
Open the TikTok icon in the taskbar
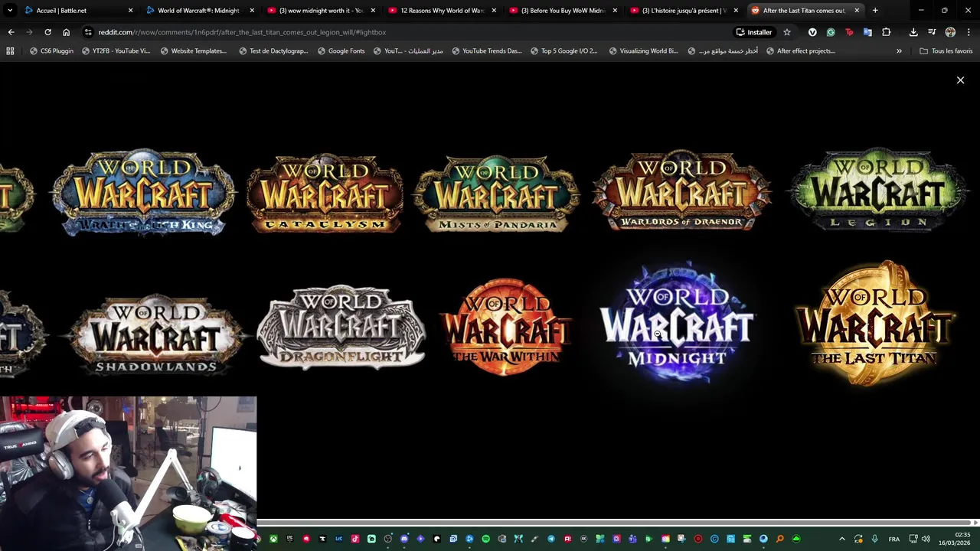tap(355, 539)
